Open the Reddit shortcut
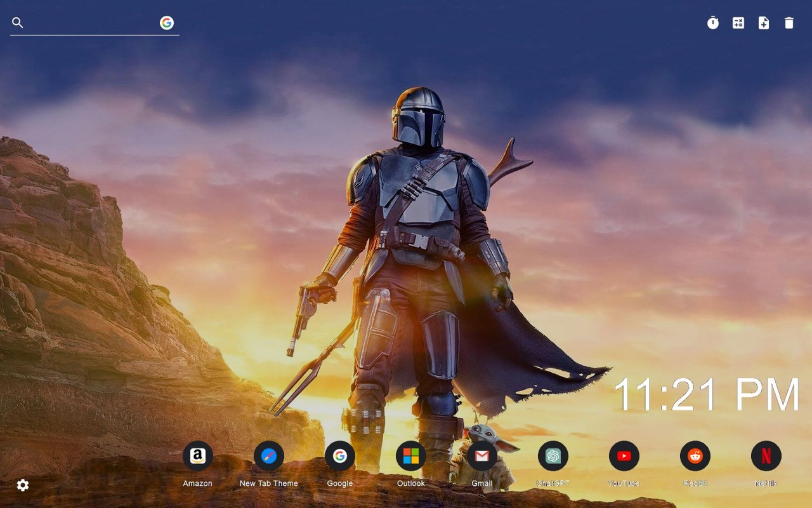This screenshot has width=812, height=508. click(x=695, y=456)
